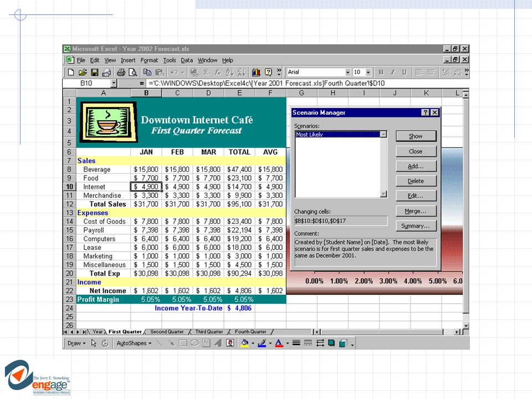Open the Draw menu dropdown

(x=76, y=343)
